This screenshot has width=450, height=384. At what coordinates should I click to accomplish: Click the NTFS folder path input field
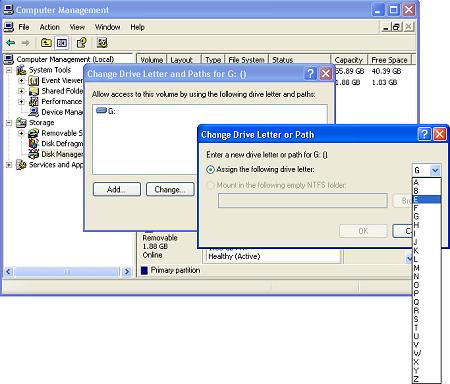click(303, 201)
